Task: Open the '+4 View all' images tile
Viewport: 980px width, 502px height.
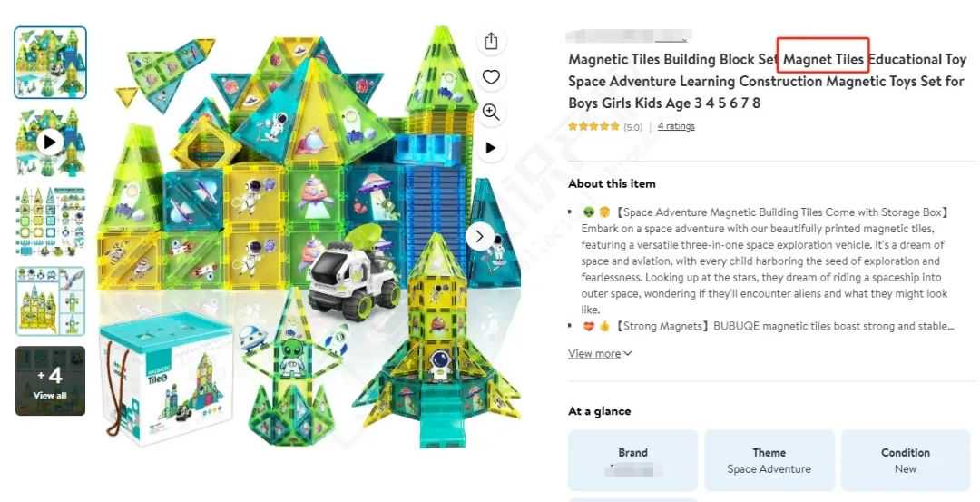Action: pyautogui.click(x=50, y=380)
